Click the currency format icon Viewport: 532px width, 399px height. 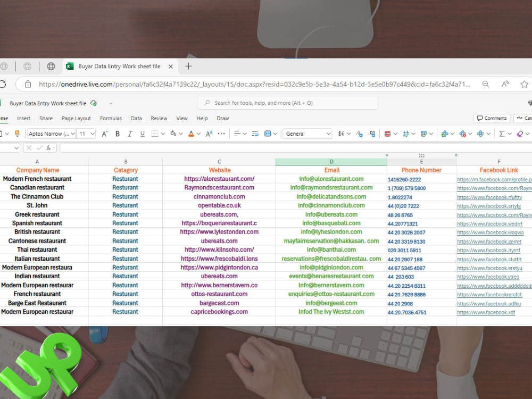tap(341, 134)
